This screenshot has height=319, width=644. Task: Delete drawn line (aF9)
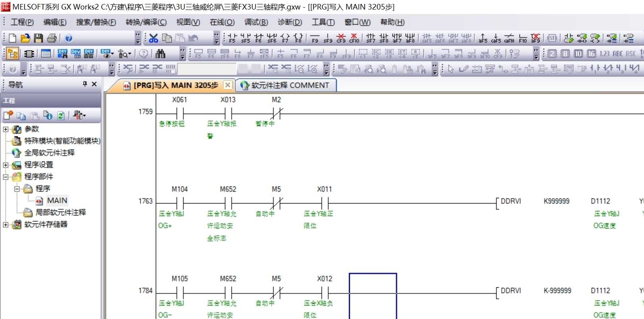pos(536,38)
